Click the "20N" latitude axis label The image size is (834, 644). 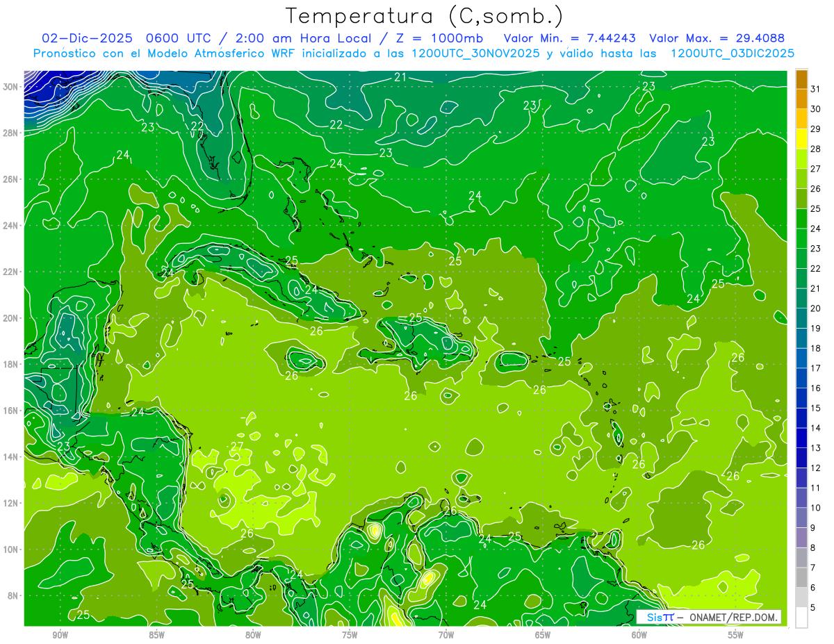[11, 318]
